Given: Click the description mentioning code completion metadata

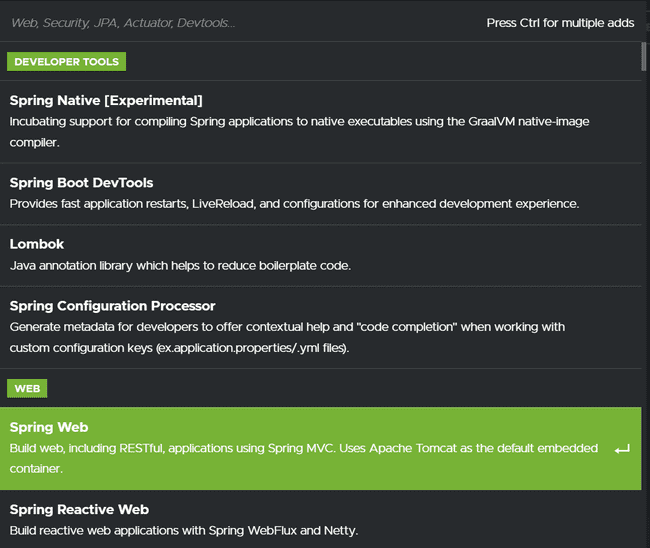Looking at the screenshot, I should 287,337.
